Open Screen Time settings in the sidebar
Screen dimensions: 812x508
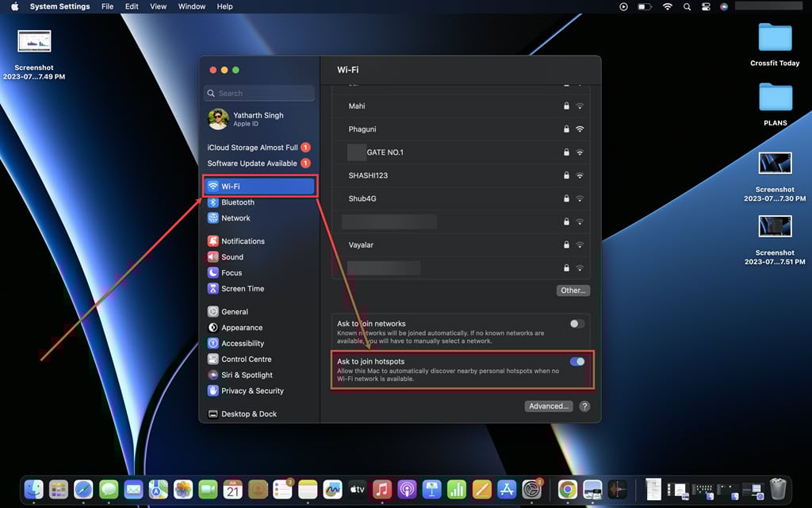(x=236, y=289)
